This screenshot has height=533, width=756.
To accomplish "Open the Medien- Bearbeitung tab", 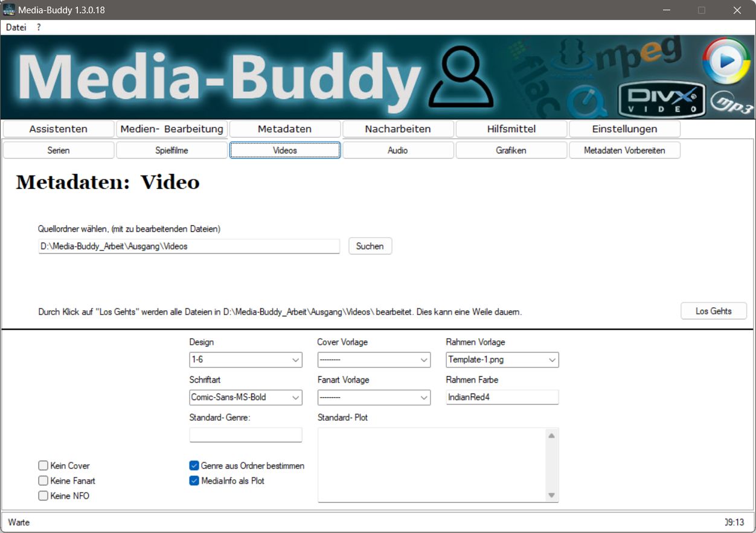I will click(172, 129).
